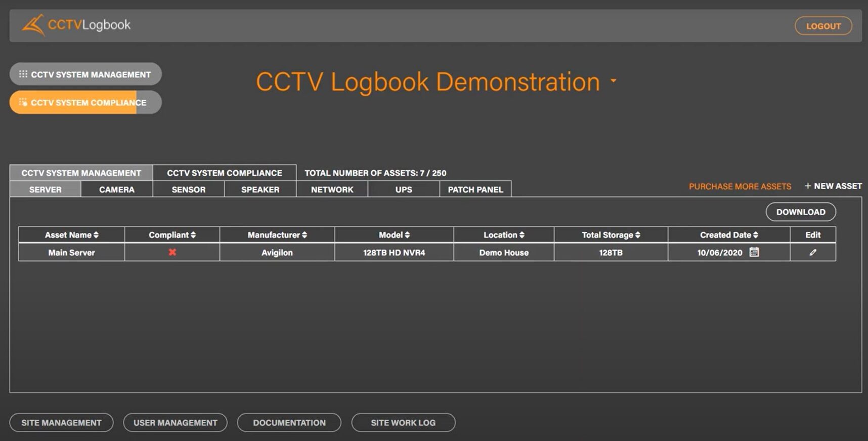Viewport: 868px width, 441px height.
Task: Add a New Asset
Action: [833, 186]
